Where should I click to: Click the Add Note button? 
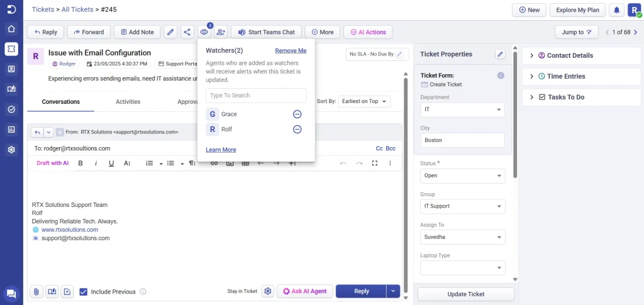136,32
